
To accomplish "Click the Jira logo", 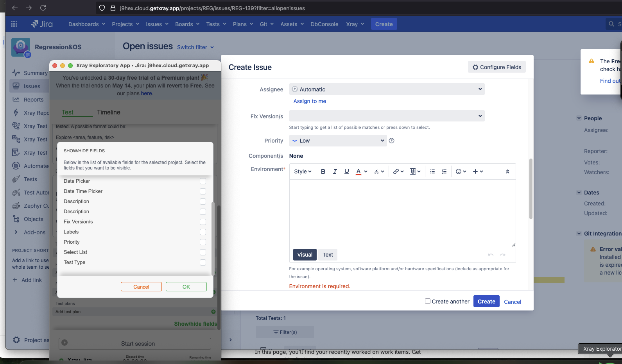I will pos(42,24).
